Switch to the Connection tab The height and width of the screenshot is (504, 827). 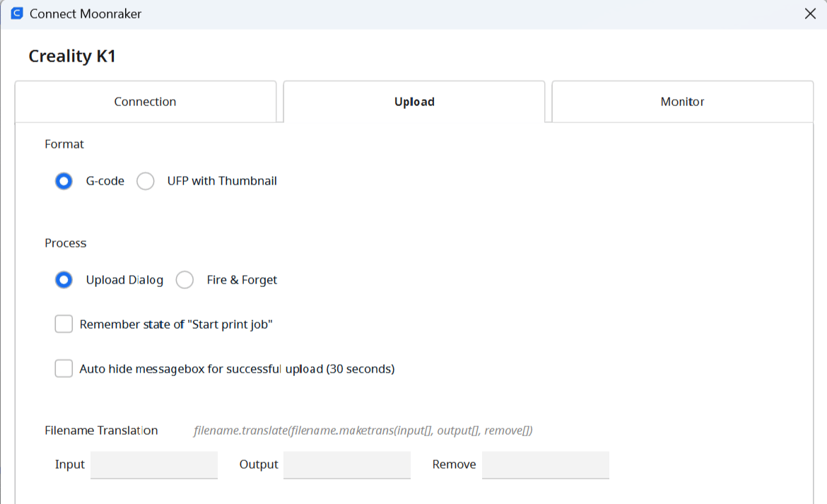click(146, 102)
